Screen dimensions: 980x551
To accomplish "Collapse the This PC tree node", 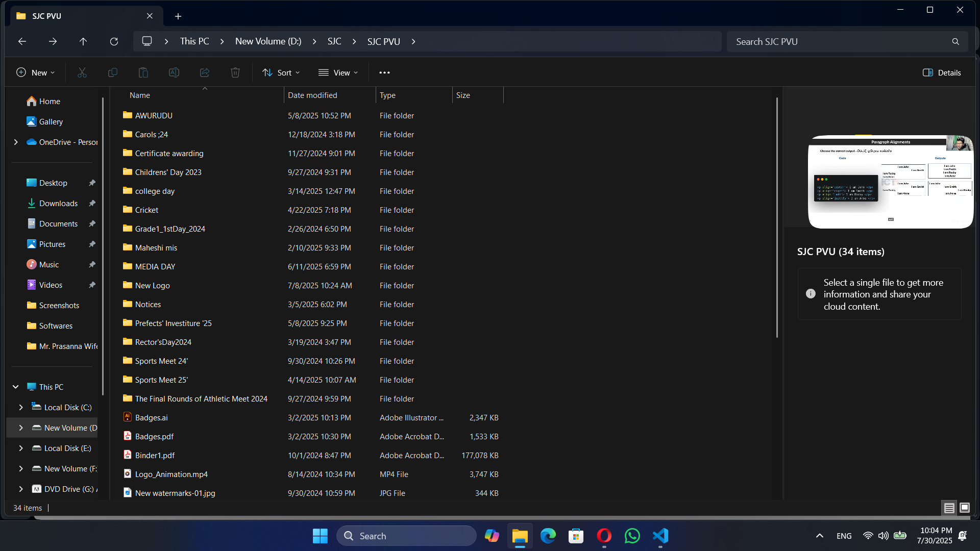I will tap(16, 387).
